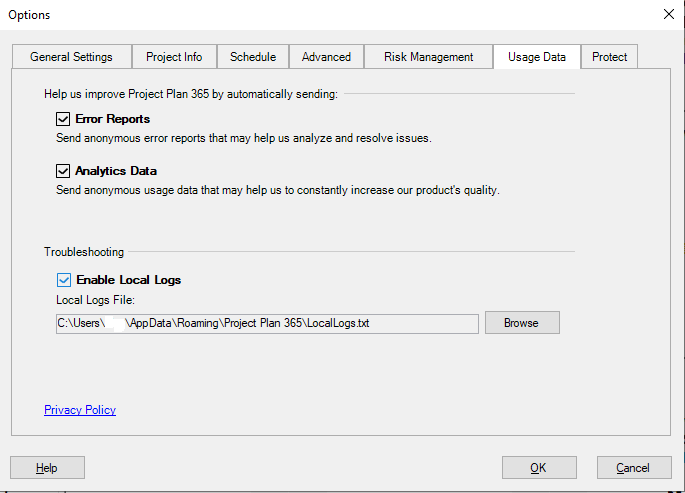Click the bold Error Reports label text
Screen dimensions: 685x493
tap(113, 119)
